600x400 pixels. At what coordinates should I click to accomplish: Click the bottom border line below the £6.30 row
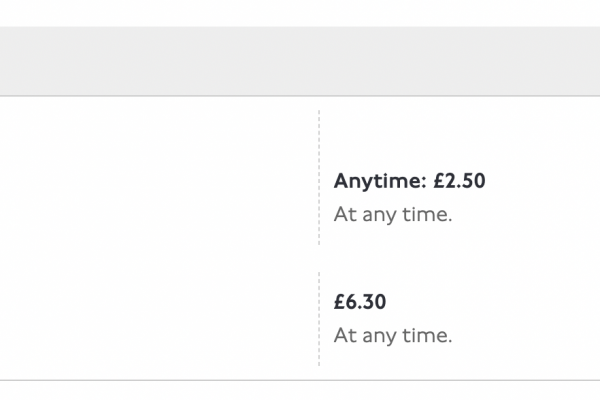tap(300, 380)
